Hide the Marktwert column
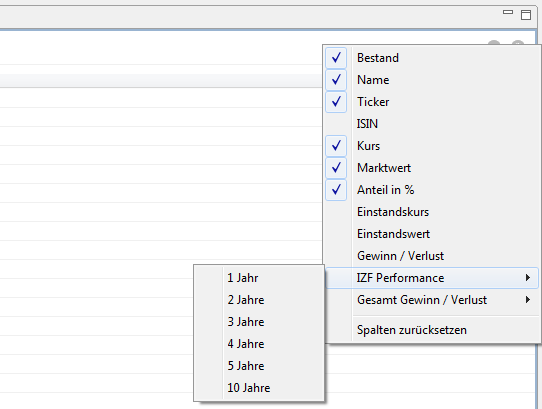 336,168
